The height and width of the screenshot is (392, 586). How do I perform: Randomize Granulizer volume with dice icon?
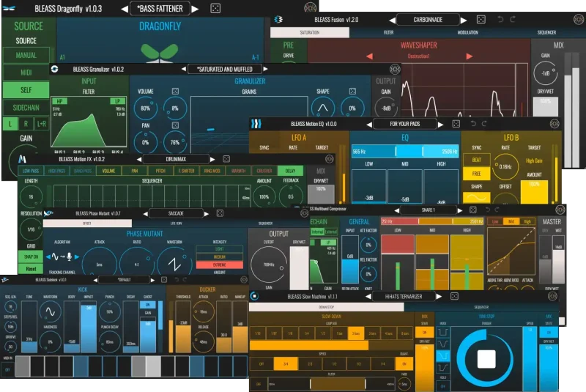[x=175, y=91]
